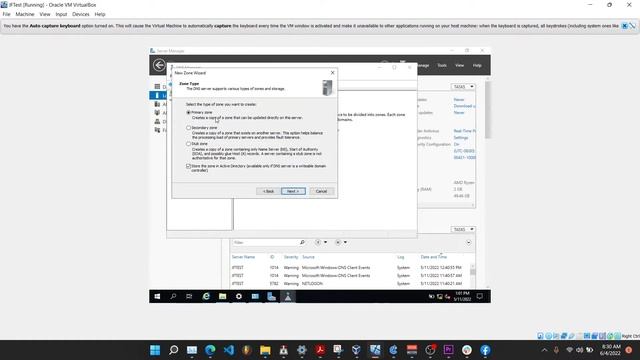Open the VirtualBox File menu
Viewport: 640px width, 360px height.
(x=7, y=14)
